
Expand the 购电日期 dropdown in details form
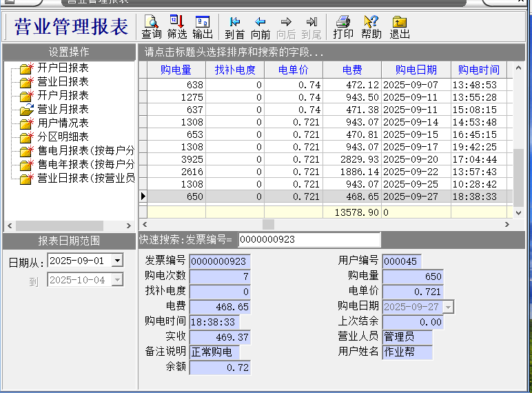coord(448,307)
